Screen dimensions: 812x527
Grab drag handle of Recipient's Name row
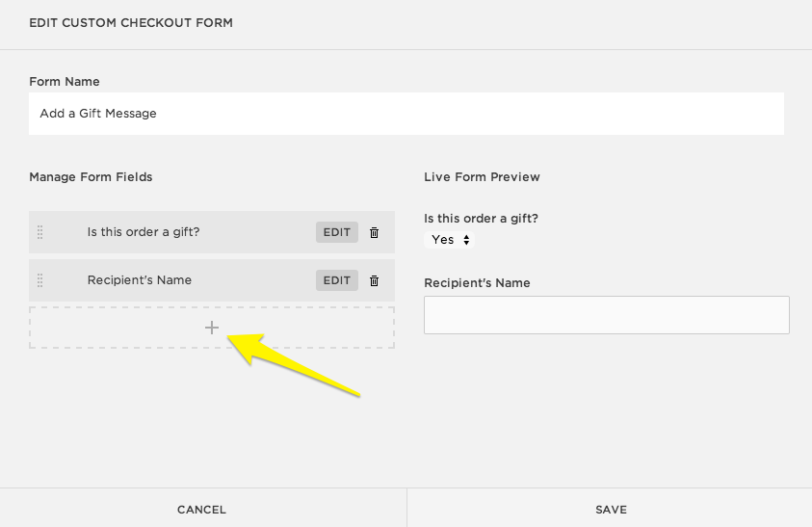pyautogui.click(x=40, y=280)
